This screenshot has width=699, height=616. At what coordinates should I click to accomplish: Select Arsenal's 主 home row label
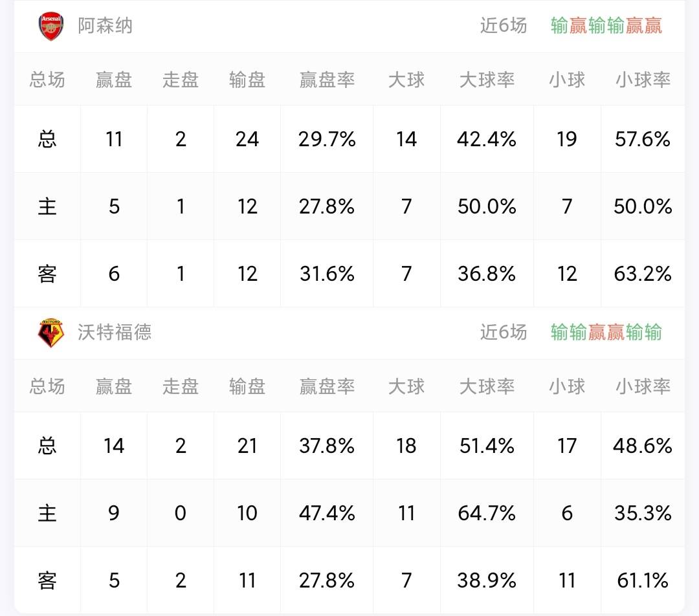[x=47, y=206]
